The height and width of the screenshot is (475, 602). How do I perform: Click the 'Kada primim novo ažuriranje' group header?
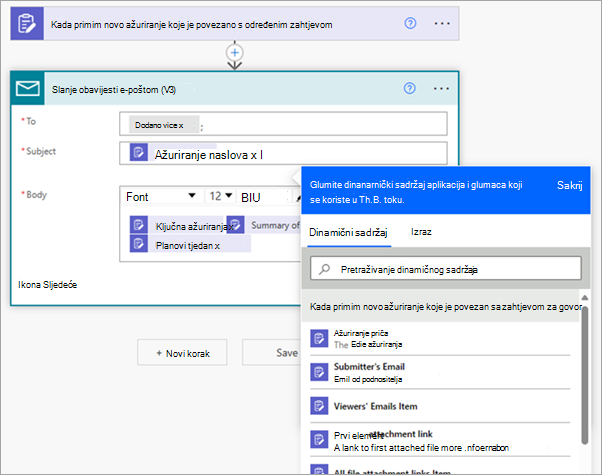[x=442, y=307]
